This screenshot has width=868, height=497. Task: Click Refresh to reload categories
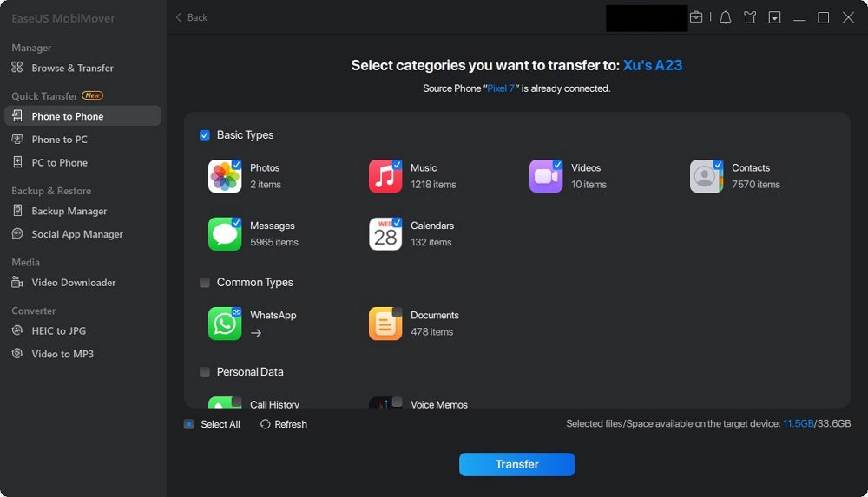click(284, 424)
